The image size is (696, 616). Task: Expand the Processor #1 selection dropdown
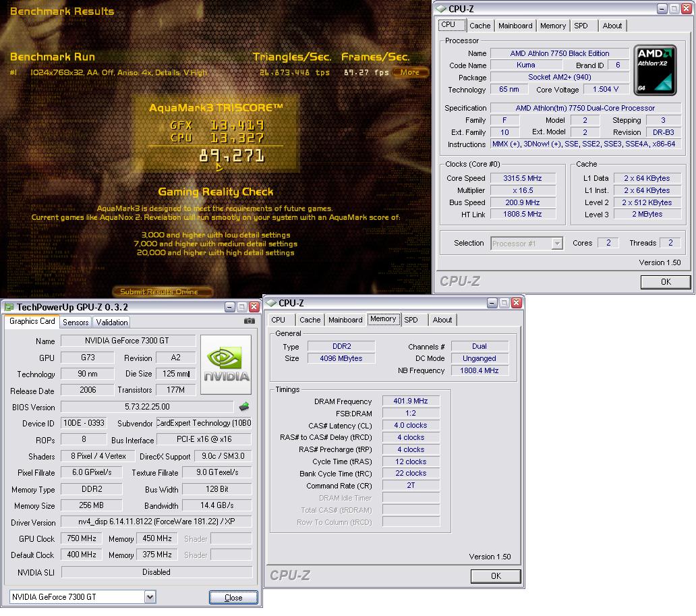click(x=556, y=244)
